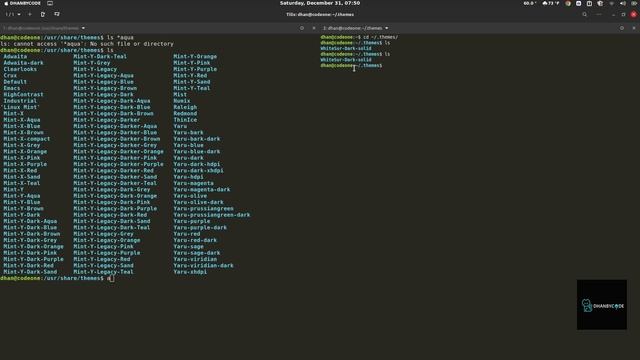Click Mint-Y-Legacy-Darker-Purple entry
This screenshot has width=640, height=360.
(118, 164)
